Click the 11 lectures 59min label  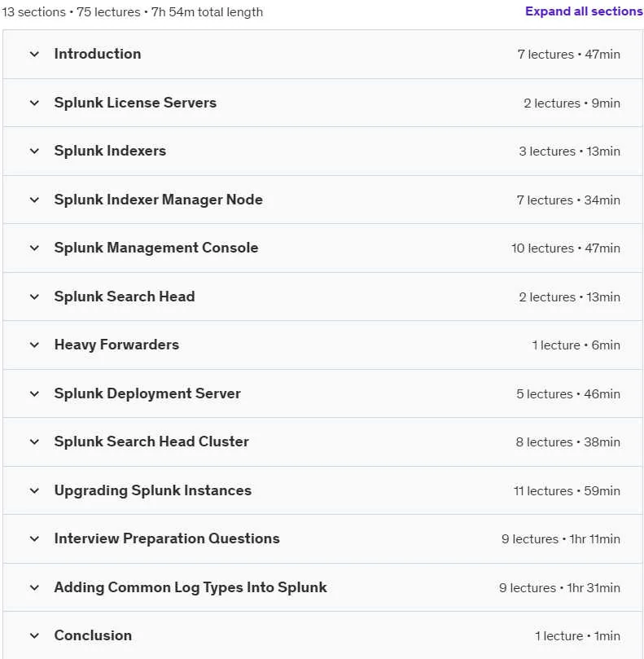pyautogui.click(x=567, y=491)
